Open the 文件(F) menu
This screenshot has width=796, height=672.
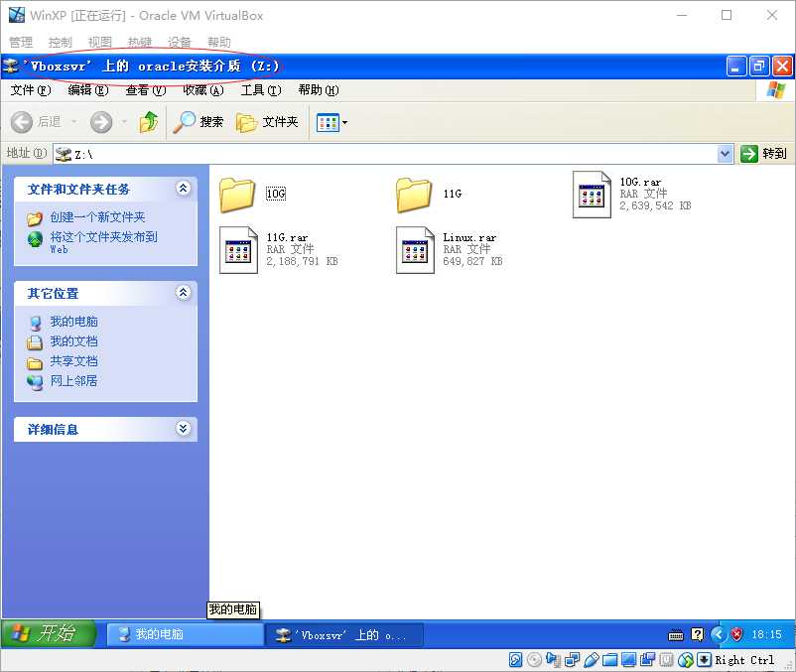(31, 90)
